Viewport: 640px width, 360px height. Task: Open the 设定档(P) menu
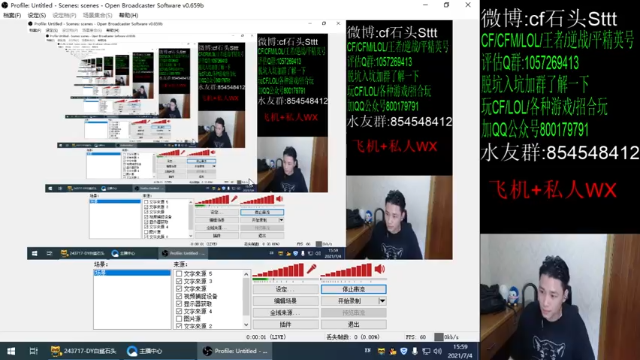point(64,15)
